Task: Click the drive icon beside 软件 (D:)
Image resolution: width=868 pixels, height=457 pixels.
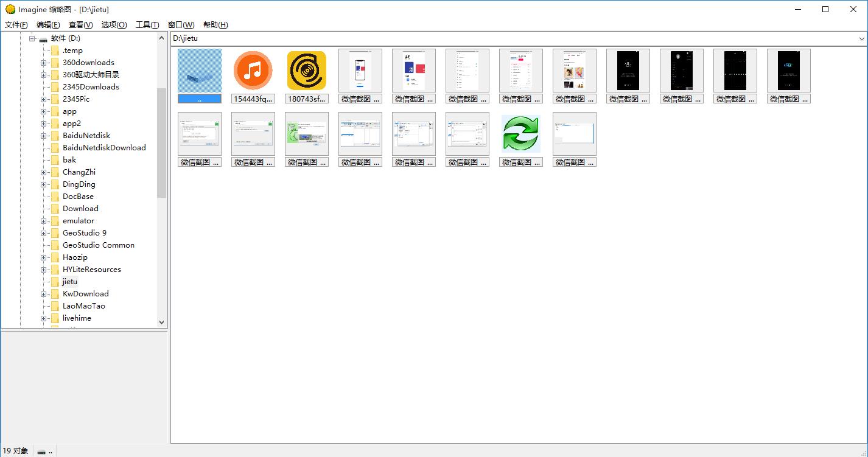Action: point(43,38)
